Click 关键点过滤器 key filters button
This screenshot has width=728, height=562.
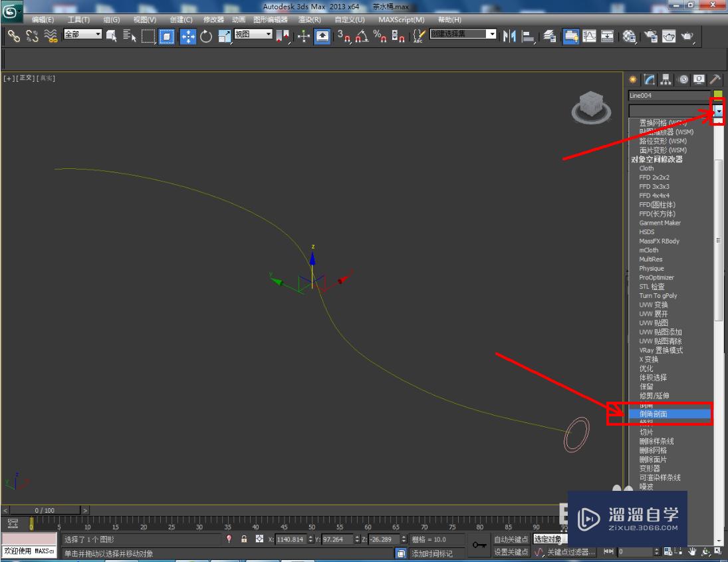tap(570, 552)
